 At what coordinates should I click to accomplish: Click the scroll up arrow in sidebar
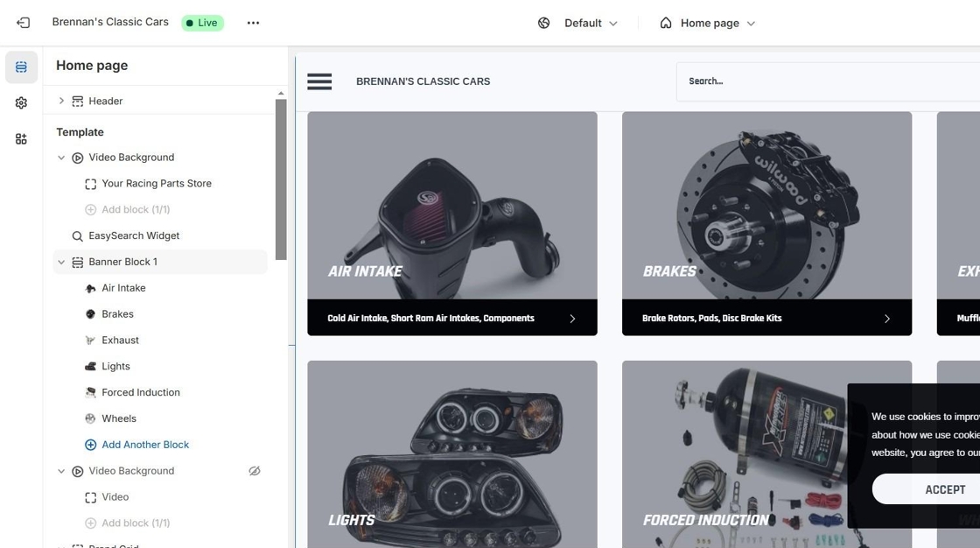(x=281, y=93)
